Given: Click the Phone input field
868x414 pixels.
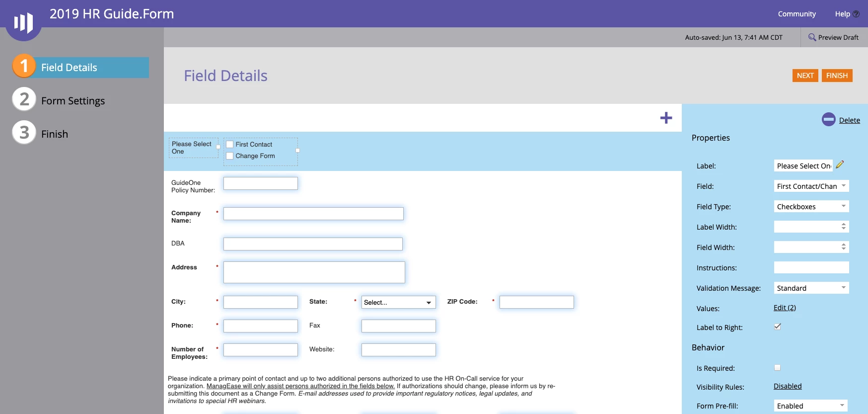Looking at the screenshot, I should (261, 326).
